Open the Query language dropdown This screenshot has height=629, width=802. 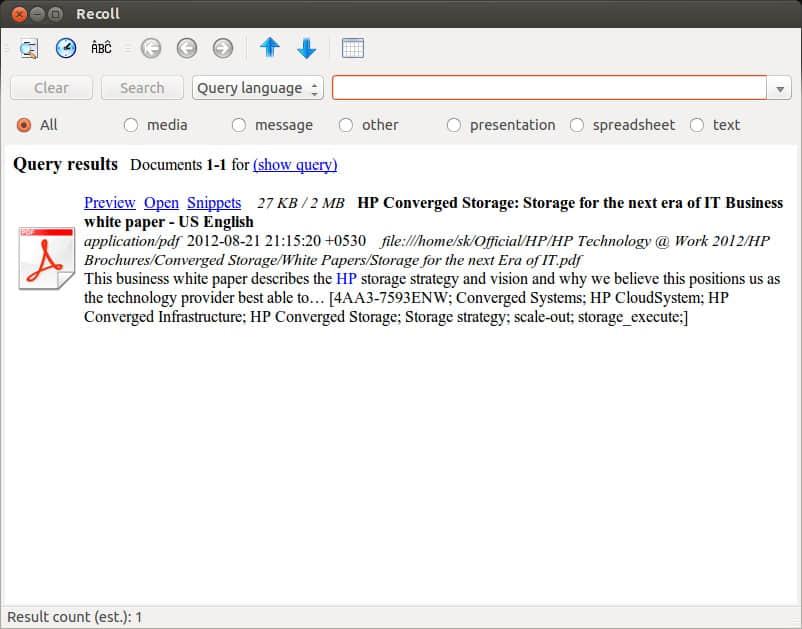[258, 88]
